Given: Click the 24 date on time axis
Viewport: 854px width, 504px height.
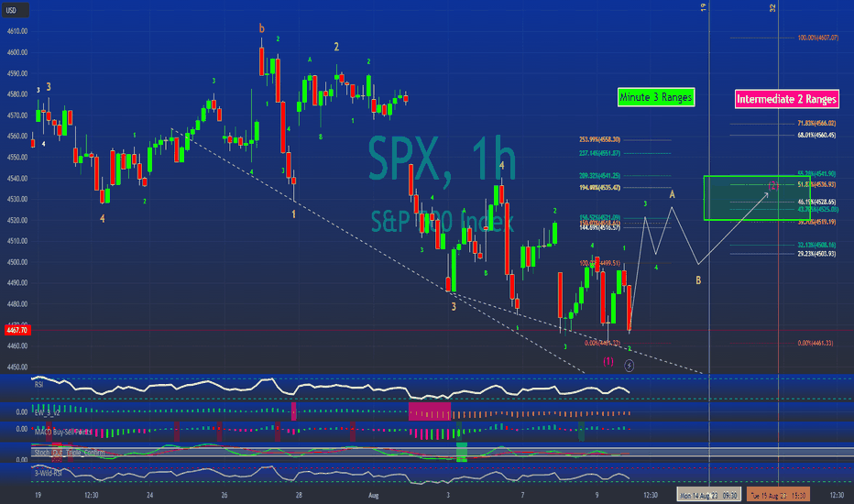Looking at the screenshot, I should [x=149, y=495].
